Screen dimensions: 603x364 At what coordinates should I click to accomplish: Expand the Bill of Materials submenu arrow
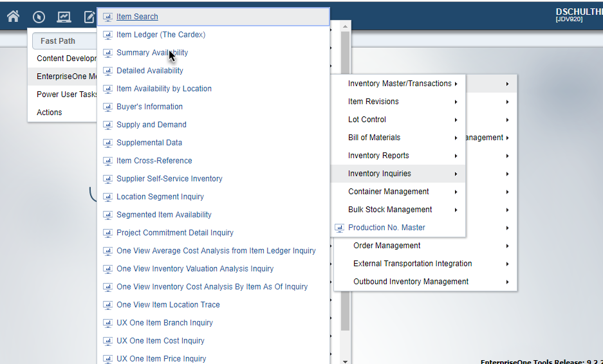tap(456, 138)
